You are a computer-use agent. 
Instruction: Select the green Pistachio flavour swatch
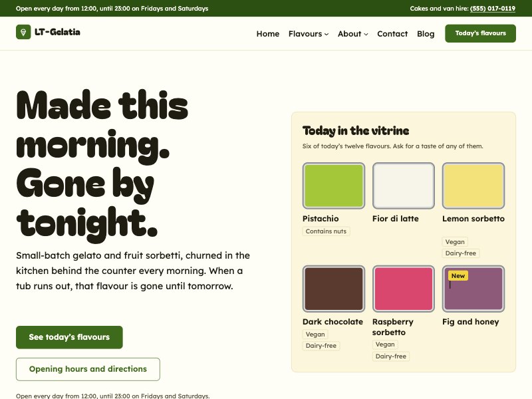(x=334, y=186)
